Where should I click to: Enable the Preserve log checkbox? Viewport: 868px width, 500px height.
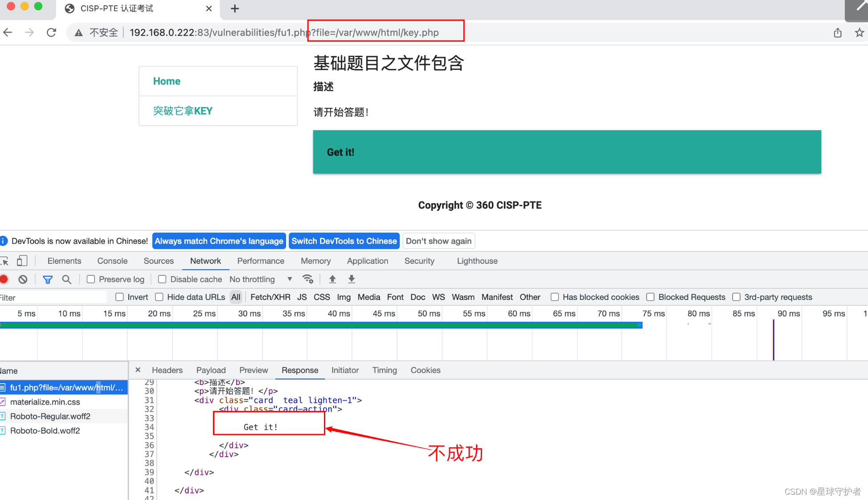coord(91,279)
